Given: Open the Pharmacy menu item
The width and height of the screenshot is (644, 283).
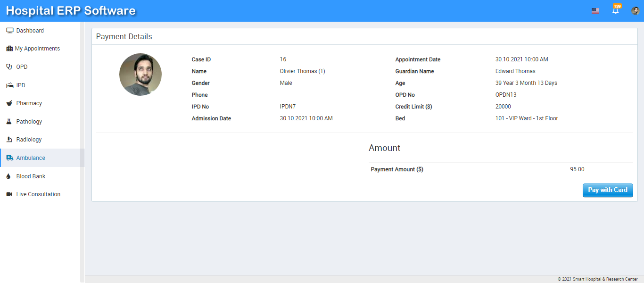Looking at the screenshot, I should (29, 103).
